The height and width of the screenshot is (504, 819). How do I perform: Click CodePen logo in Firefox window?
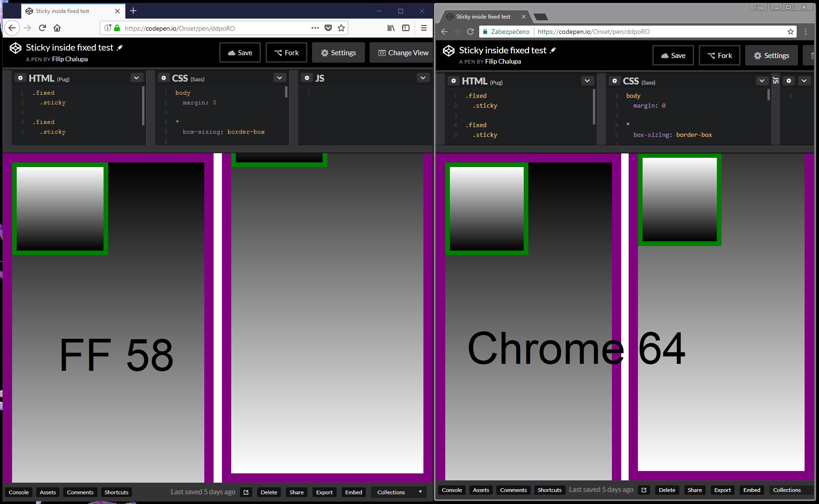(x=15, y=48)
